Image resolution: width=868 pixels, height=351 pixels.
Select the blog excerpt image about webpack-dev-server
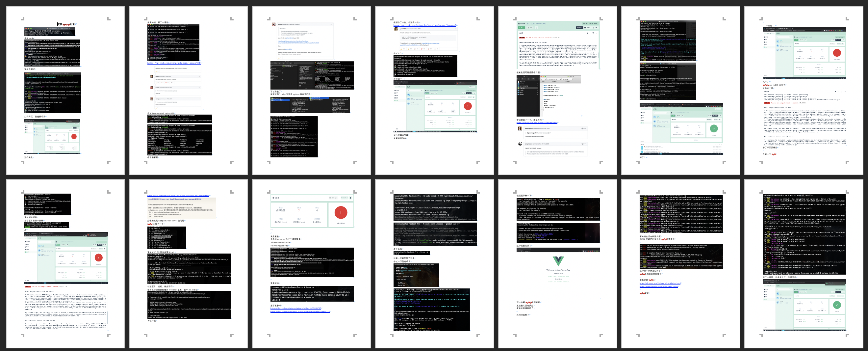coord(181,208)
